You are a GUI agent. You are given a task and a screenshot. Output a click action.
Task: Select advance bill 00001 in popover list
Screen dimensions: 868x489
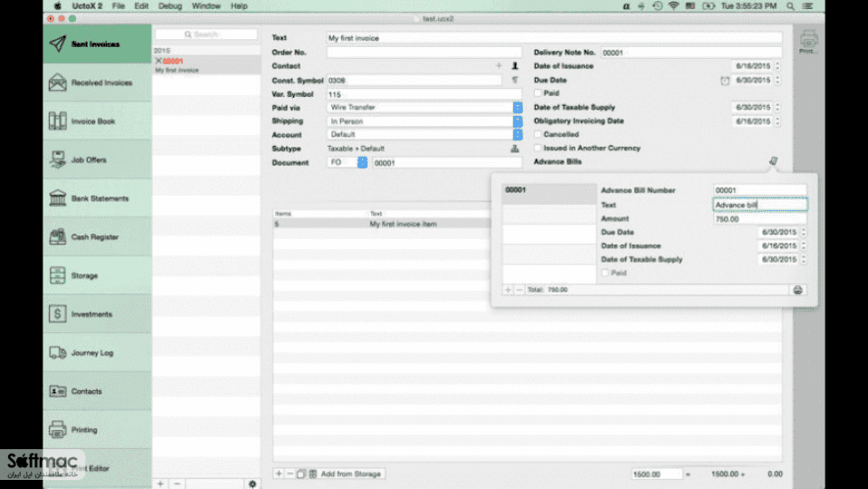(x=549, y=194)
